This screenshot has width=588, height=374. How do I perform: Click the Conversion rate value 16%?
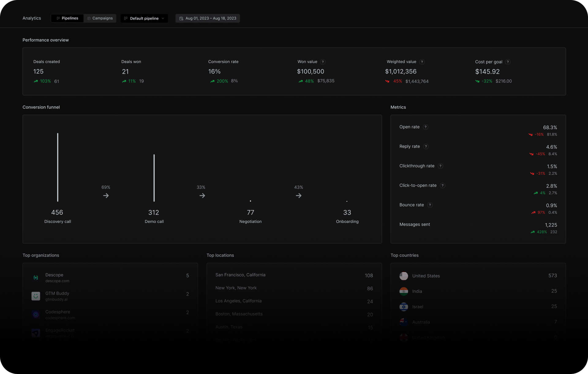click(x=214, y=71)
